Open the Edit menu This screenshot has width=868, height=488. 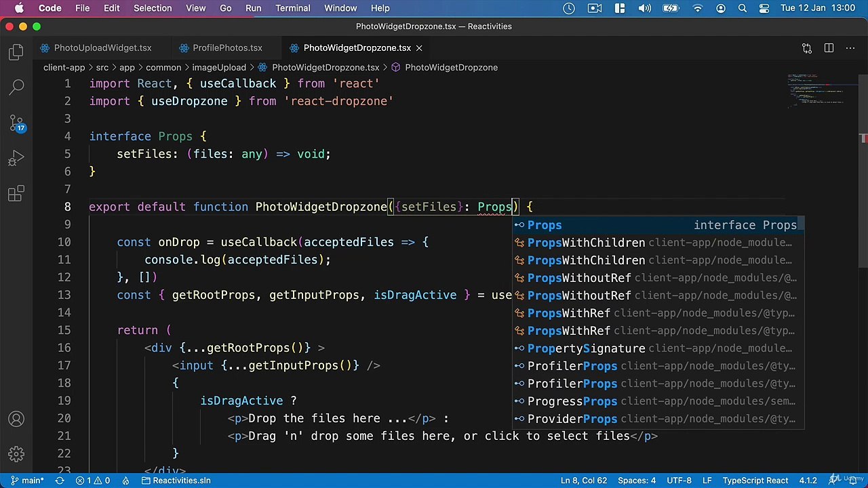tap(111, 8)
